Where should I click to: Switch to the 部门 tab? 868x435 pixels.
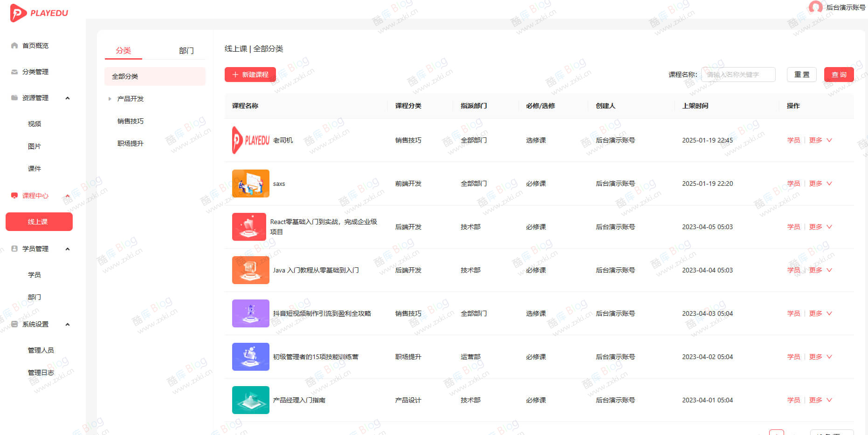[x=186, y=50]
